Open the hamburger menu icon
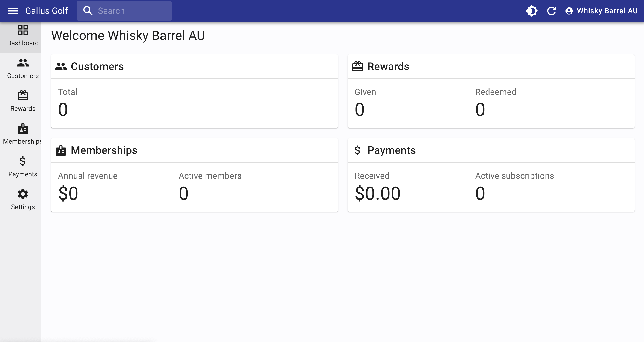 coord(13,11)
